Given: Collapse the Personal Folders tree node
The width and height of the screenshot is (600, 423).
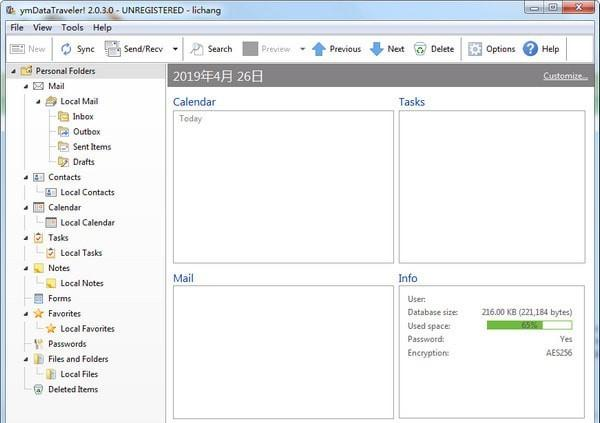Looking at the screenshot, I should click(x=14, y=71).
